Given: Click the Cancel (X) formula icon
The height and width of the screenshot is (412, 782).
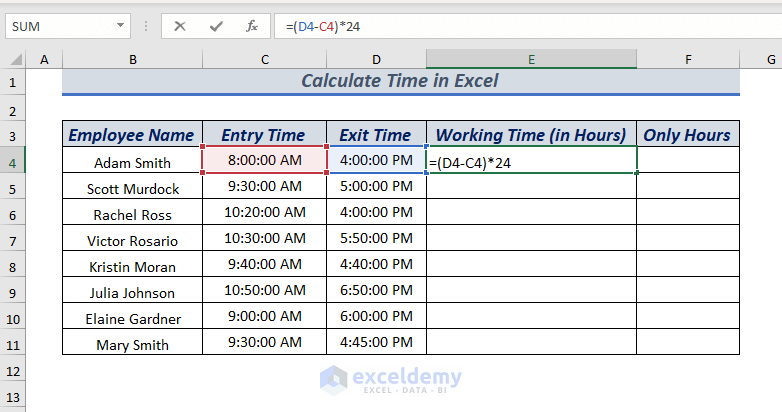Looking at the screenshot, I should point(180,26).
